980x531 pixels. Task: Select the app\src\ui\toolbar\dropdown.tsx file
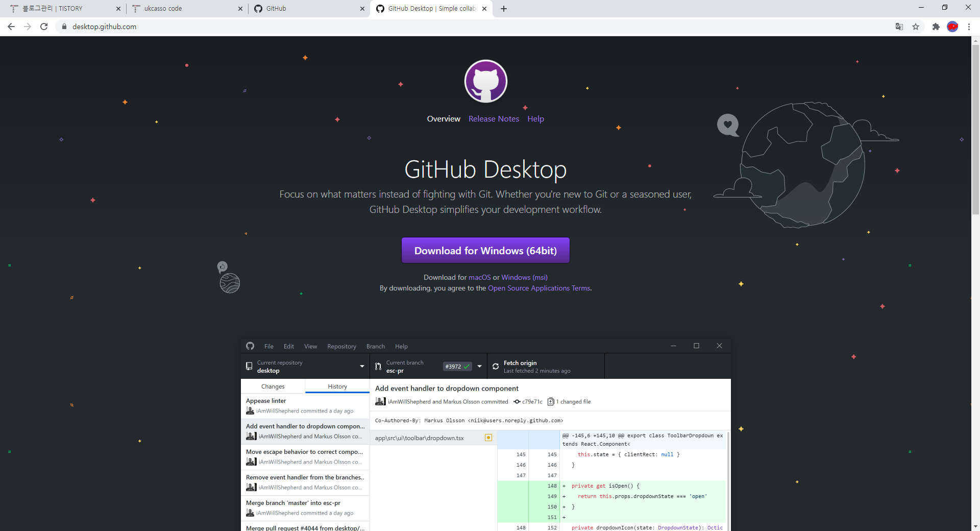click(x=433, y=438)
